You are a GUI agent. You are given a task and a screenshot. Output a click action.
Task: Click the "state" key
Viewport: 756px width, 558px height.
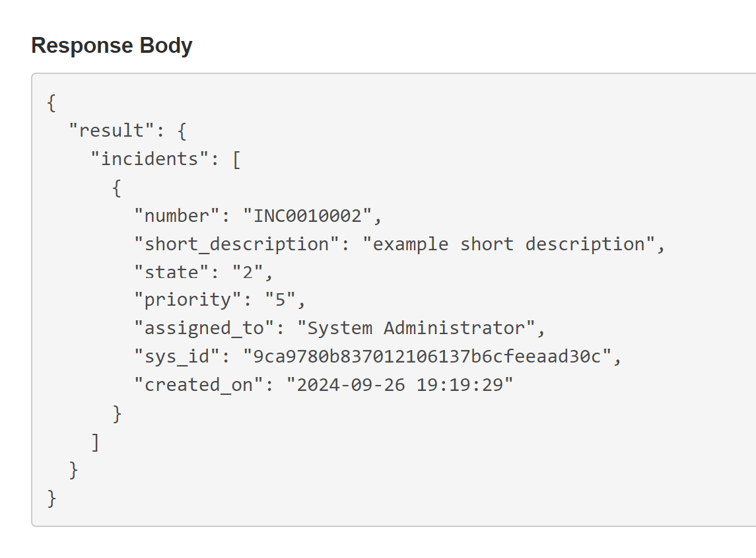(172, 272)
